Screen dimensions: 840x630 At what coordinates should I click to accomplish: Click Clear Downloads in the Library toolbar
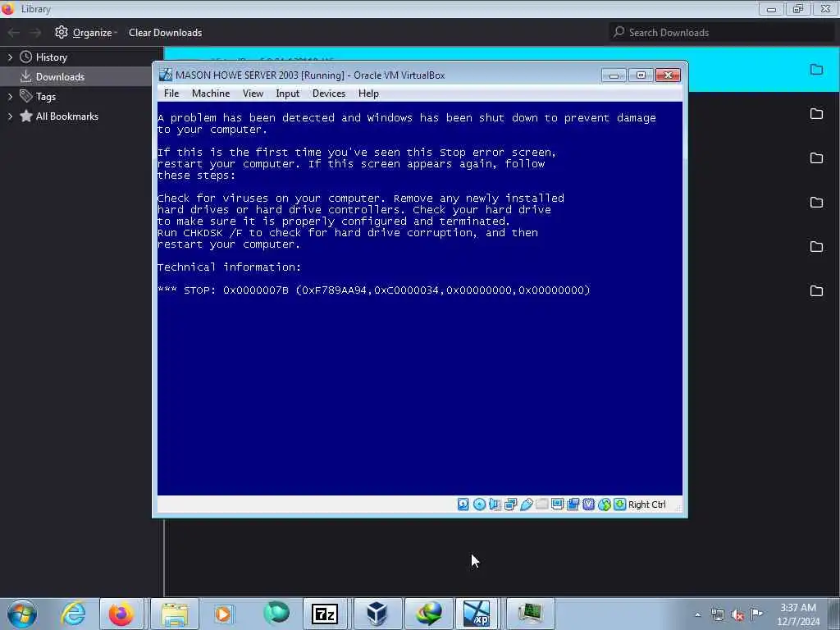click(x=165, y=33)
